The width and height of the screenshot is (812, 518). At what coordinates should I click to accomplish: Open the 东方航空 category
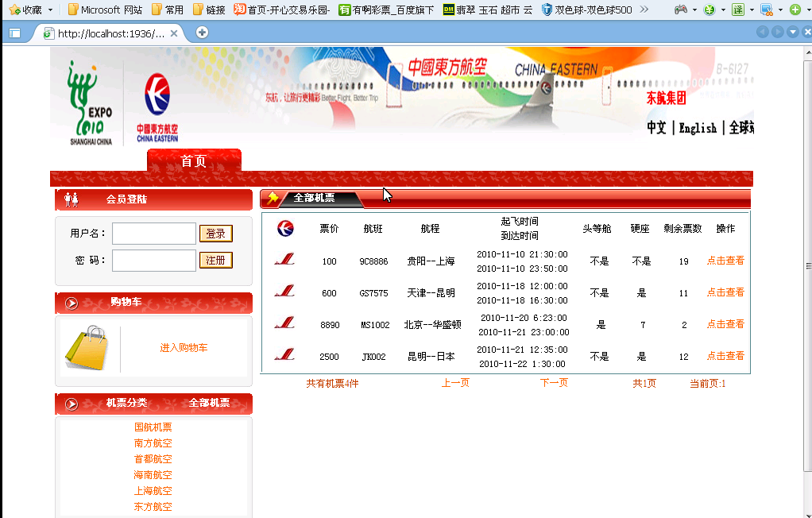(x=153, y=507)
